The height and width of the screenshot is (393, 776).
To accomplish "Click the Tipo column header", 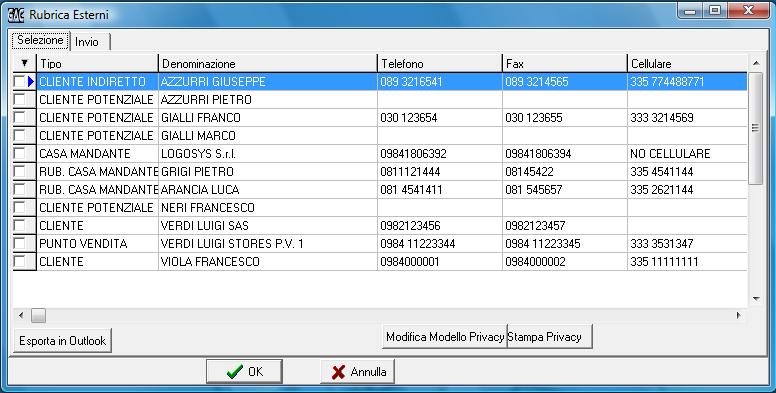I will [x=97, y=63].
